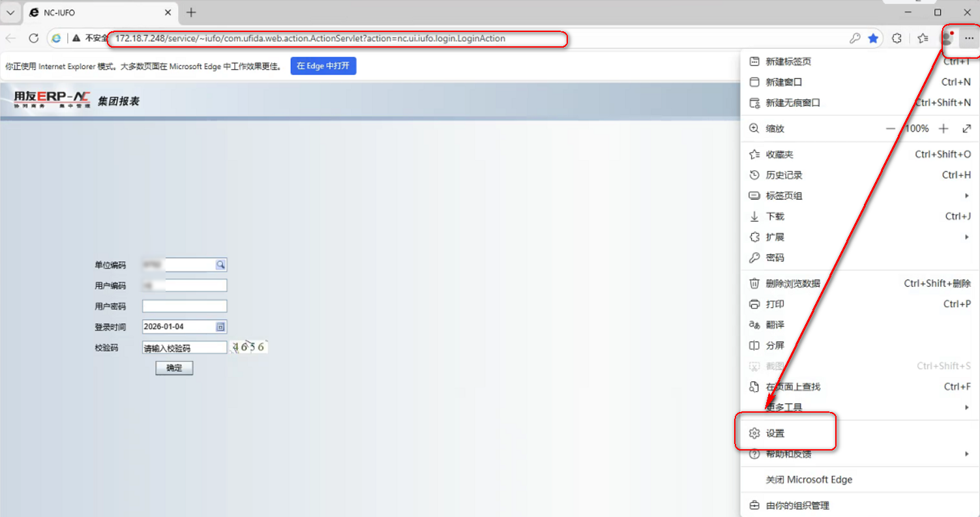Screen dimensions: 980x517
Task: Click the 在 Edge 中打开 button
Action: (x=323, y=66)
